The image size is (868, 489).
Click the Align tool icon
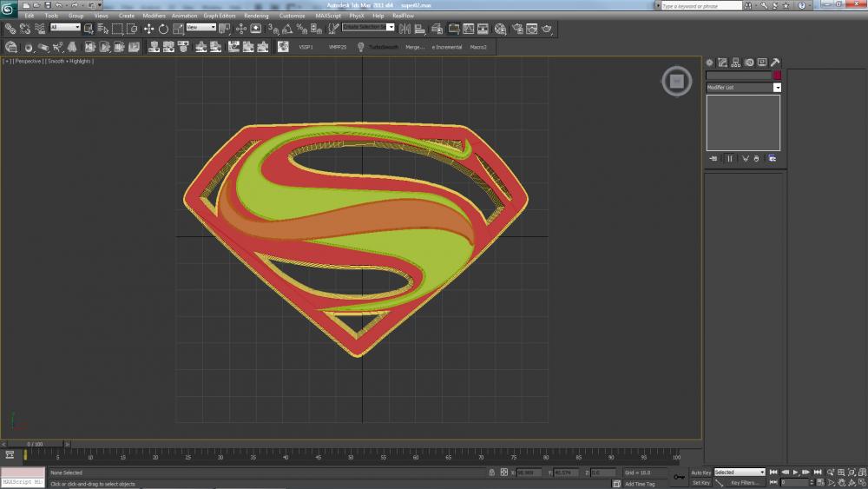point(420,29)
